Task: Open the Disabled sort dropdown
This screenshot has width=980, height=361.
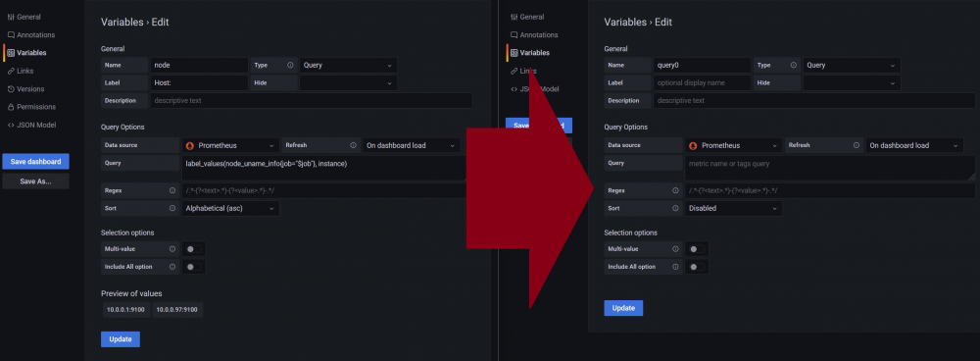Action: pos(734,208)
